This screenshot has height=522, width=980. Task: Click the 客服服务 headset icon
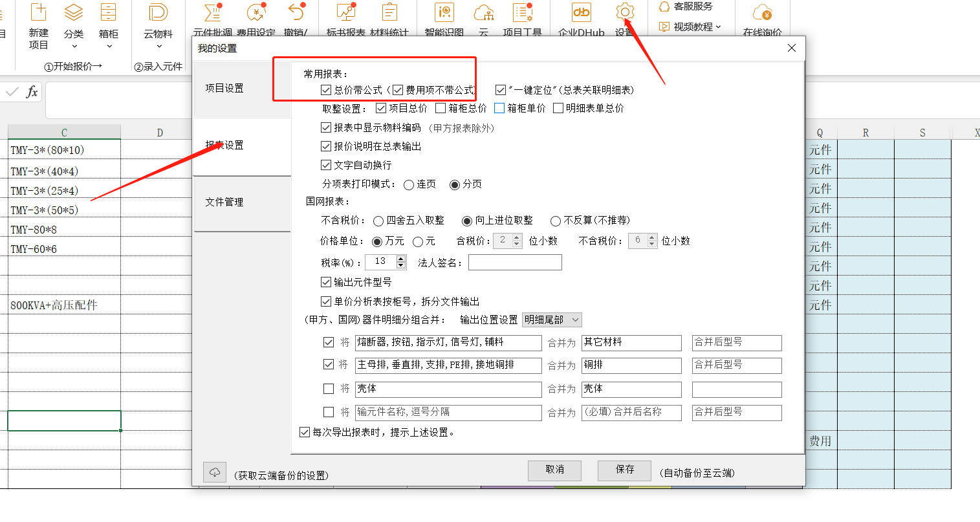(x=664, y=6)
